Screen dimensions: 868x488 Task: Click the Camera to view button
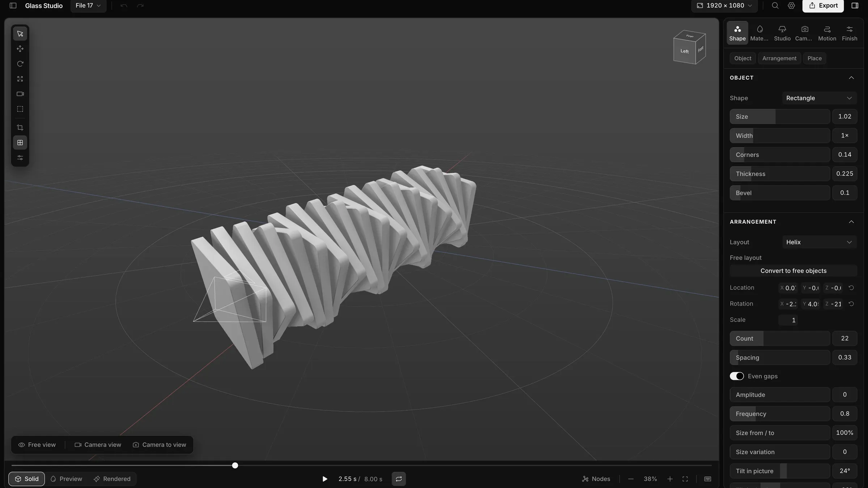(159, 445)
